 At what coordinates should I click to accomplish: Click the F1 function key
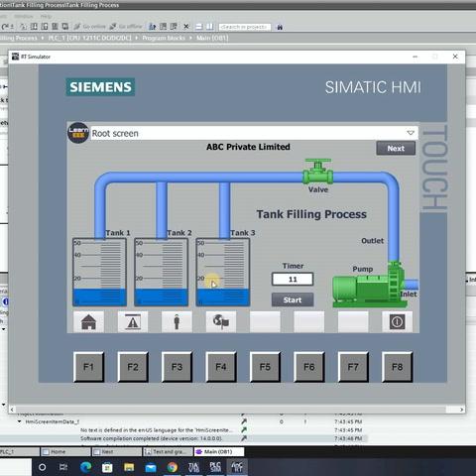click(x=88, y=367)
